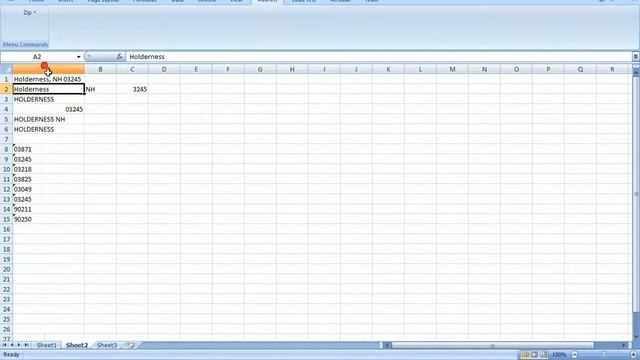Expand the formula bar with the chevron

(x=636, y=57)
